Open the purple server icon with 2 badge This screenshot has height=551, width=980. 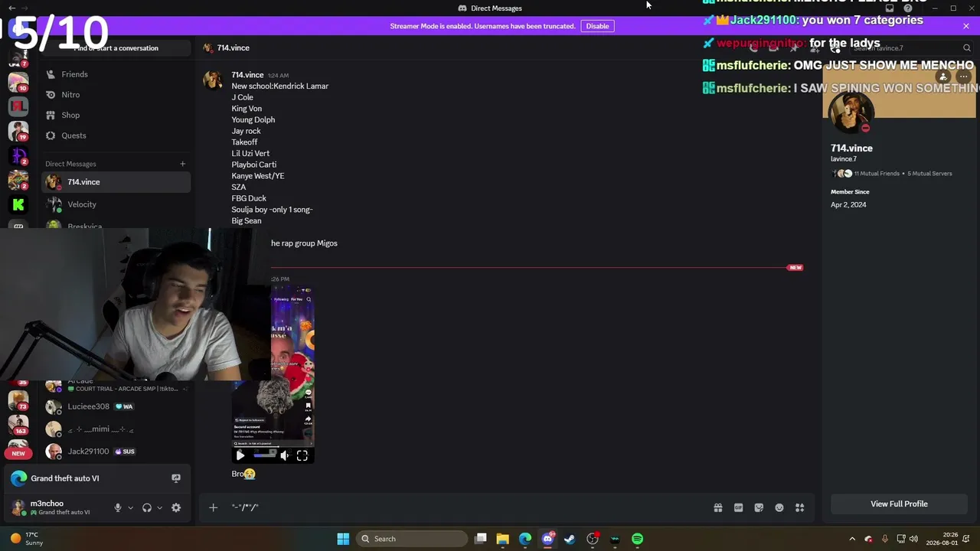(x=18, y=155)
